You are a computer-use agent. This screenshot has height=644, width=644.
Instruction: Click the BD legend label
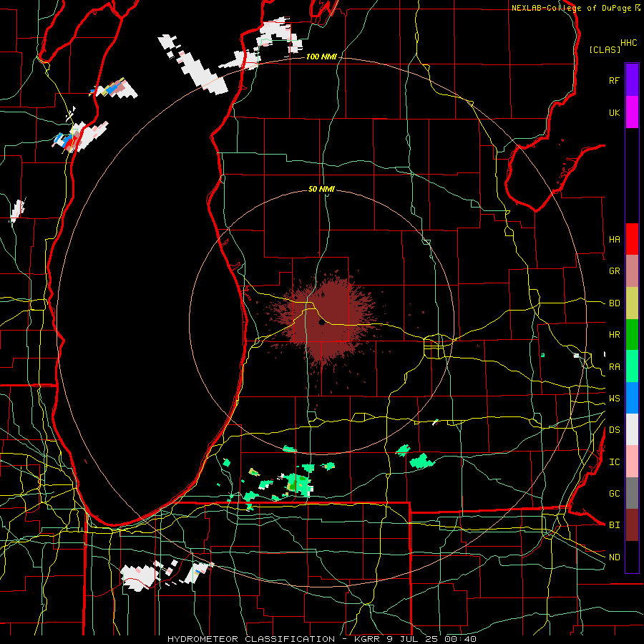(614, 303)
